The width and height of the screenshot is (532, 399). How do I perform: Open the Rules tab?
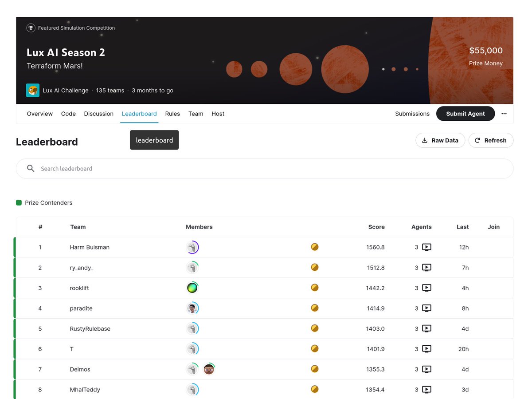click(172, 114)
